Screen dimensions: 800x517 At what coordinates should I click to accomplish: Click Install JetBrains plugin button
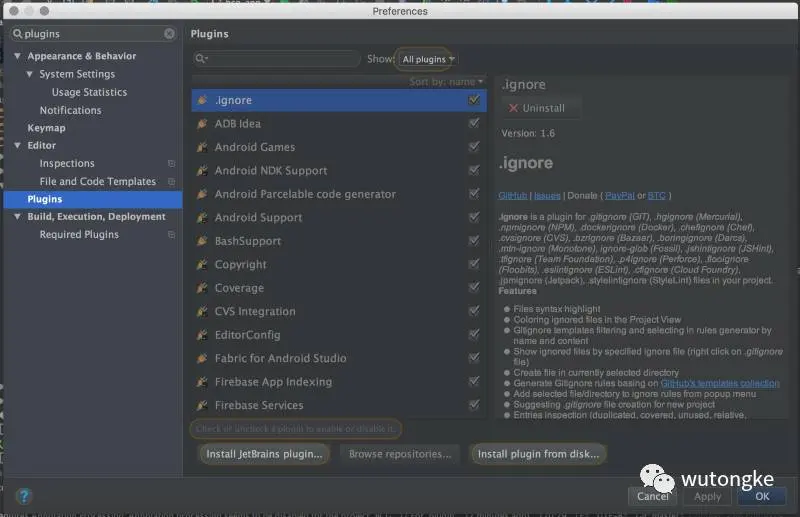click(264, 454)
